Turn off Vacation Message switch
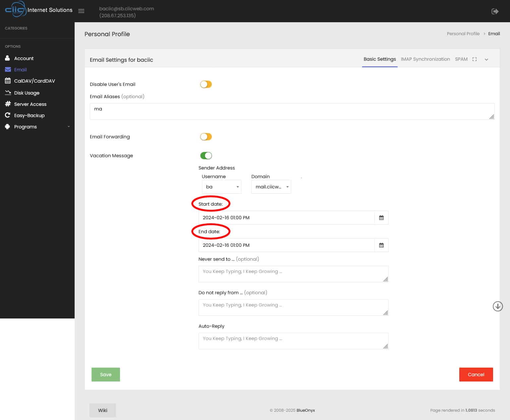Image resolution: width=510 pixels, height=420 pixels. [x=206, y=156]
